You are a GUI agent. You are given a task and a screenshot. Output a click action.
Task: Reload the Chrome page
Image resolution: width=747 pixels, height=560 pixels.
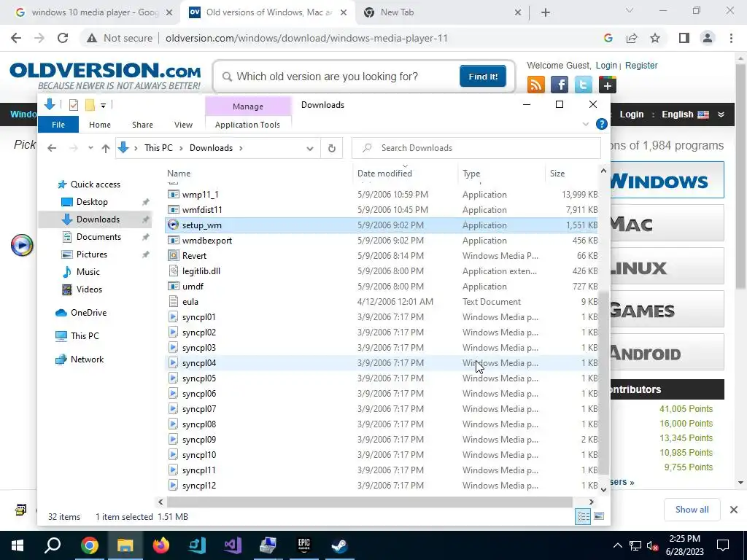(63, 38)
